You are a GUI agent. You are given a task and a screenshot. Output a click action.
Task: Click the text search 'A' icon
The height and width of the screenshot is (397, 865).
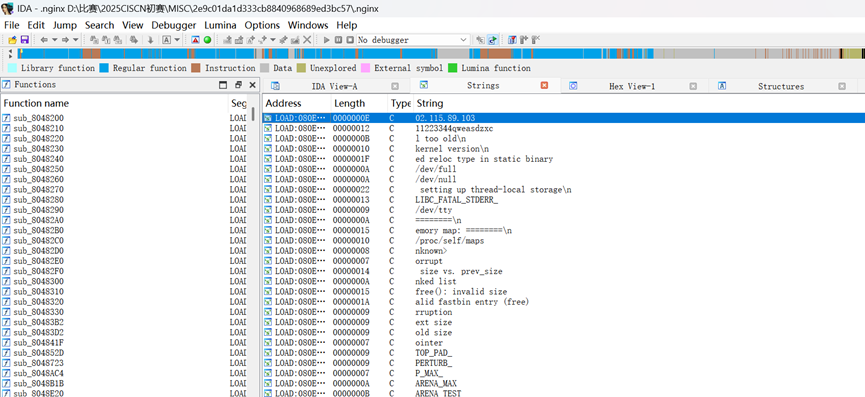pos(166,40)
